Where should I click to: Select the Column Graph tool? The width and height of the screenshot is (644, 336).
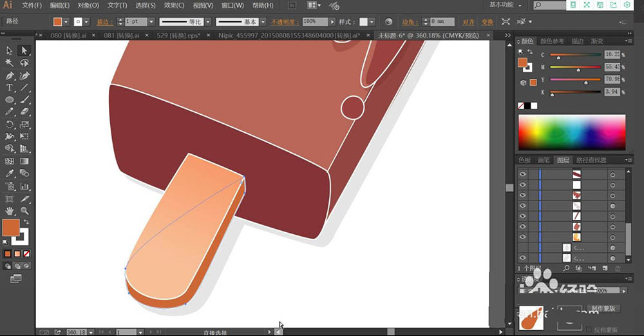(24, 186)
